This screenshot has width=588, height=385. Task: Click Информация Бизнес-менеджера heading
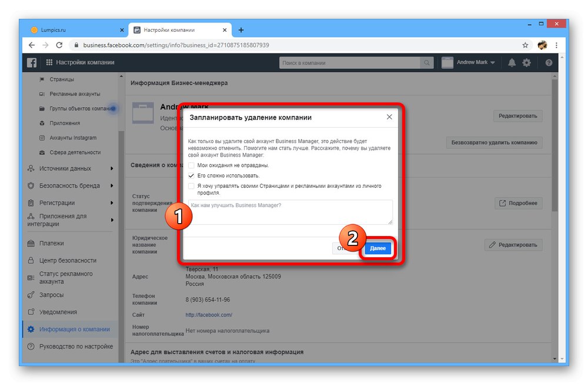[x=179, y=83]
